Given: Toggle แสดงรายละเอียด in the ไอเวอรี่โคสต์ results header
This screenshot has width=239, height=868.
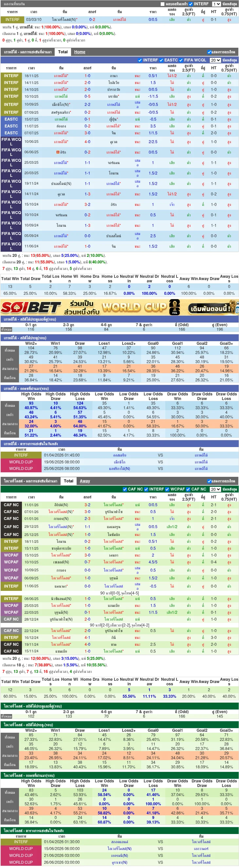Looking at the screenshot, I should (x=209, y=481).
